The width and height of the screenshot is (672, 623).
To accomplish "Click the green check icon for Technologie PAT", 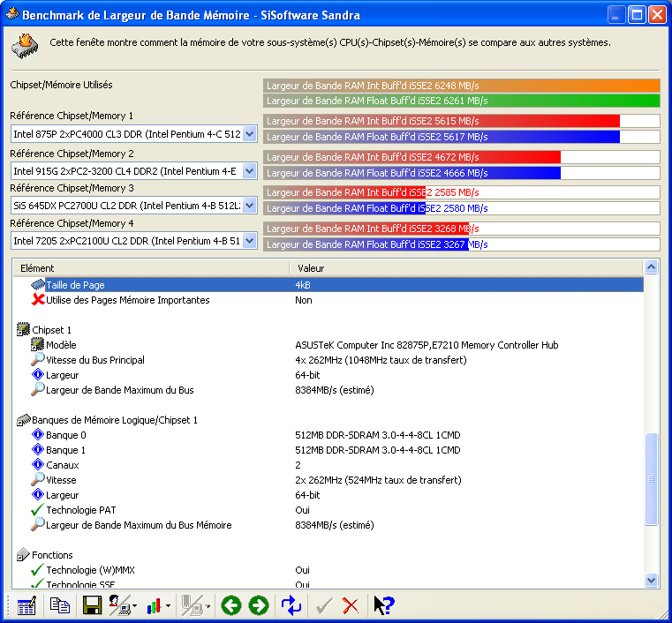I will 38,509.
